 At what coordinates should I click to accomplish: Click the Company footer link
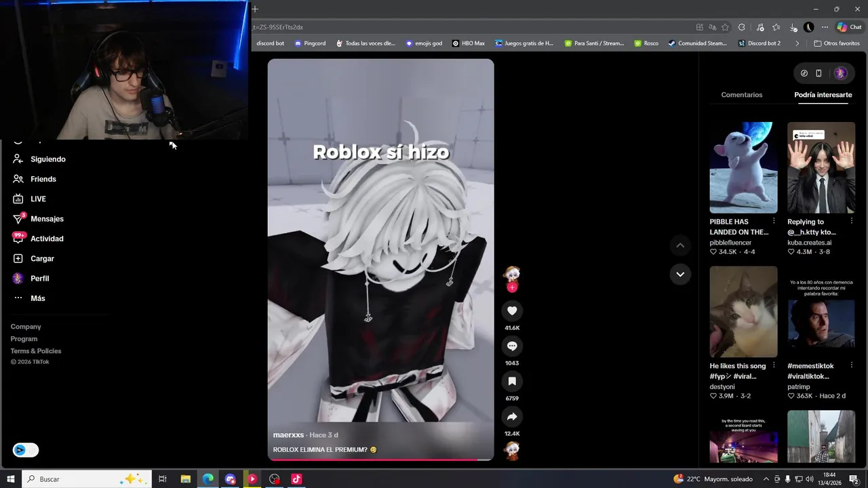click(26, 327)
